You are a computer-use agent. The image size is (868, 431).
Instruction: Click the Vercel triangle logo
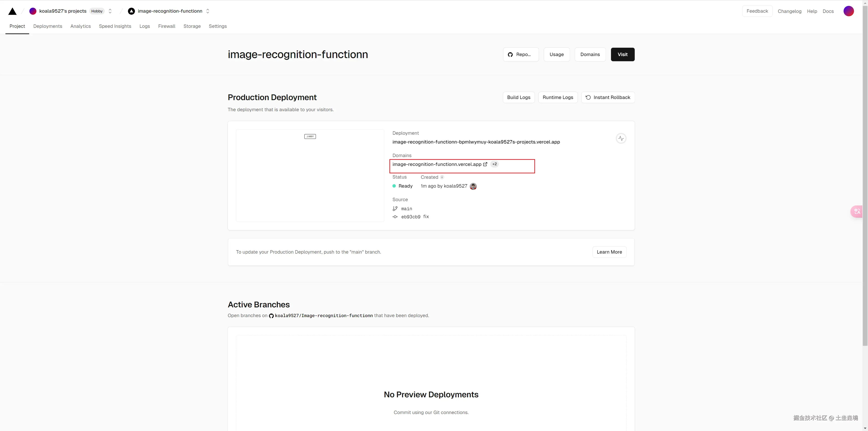tap(12, 12)
